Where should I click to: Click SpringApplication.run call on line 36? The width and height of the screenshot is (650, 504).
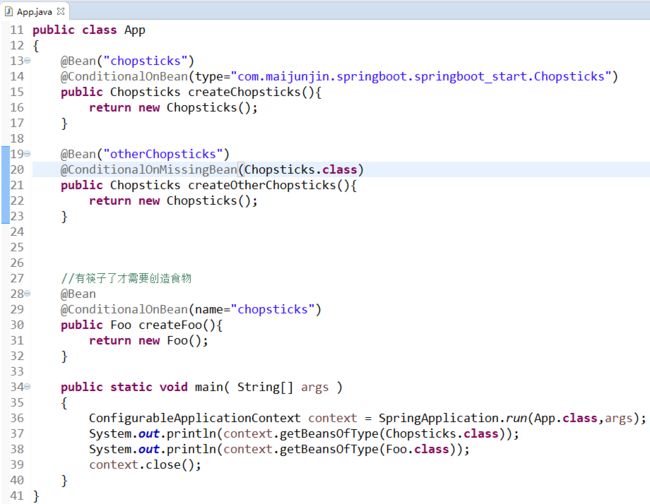tap(512, 418)
